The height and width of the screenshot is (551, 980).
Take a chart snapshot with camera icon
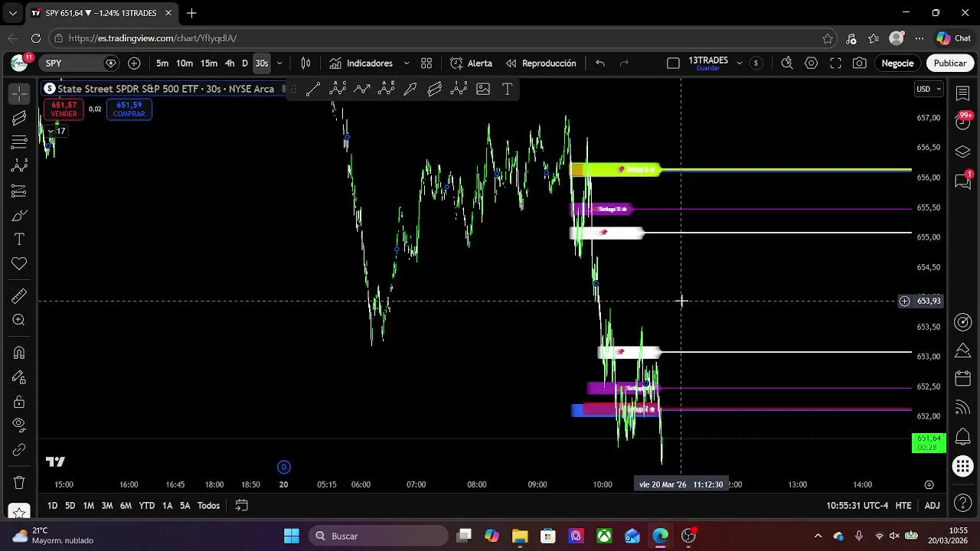pyautogui.click(x=860, y=64)
